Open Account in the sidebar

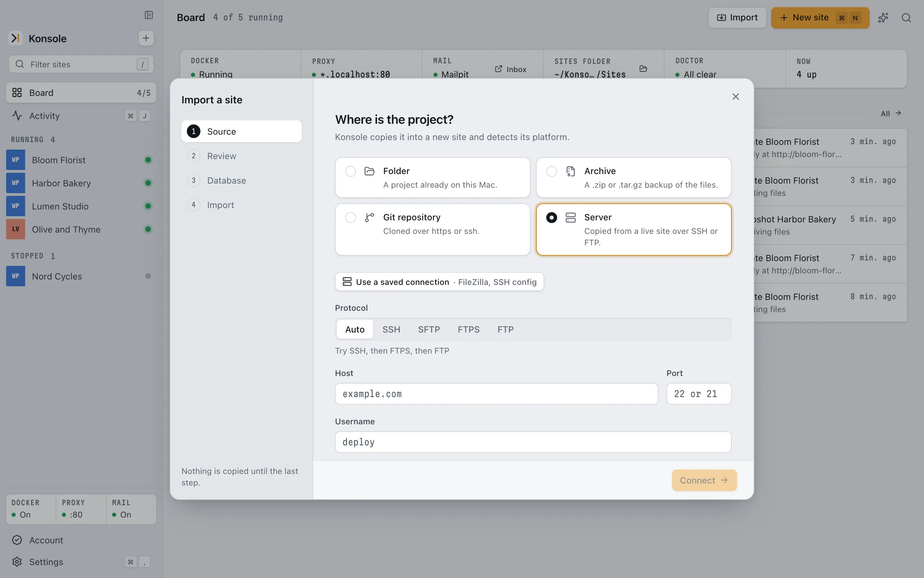coord(81,540)
